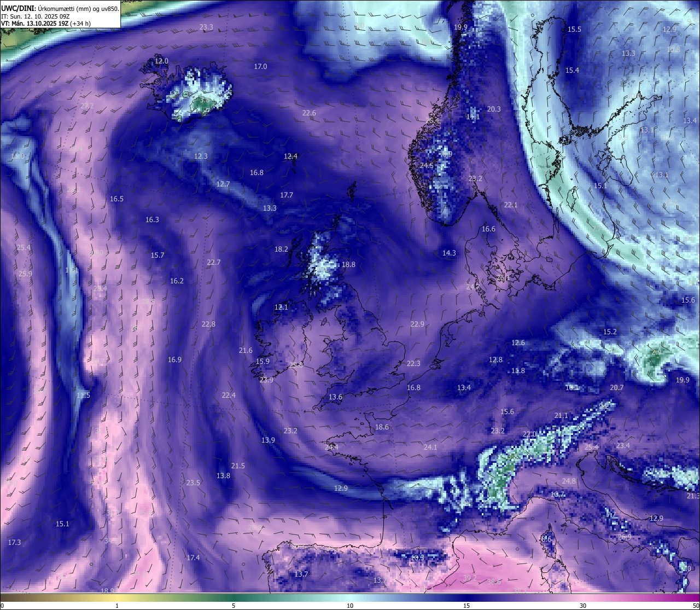700x610 pixels.
Task: Click the 24.8 value over northern Italy
Action: pyautogui.click(x=569, y=481)
